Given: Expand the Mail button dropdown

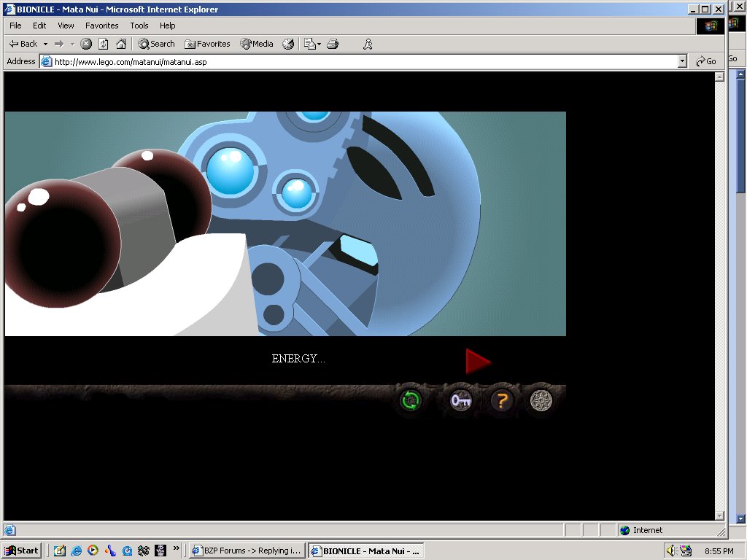Looking at the screenshot, I should click(x=319, y=44).
